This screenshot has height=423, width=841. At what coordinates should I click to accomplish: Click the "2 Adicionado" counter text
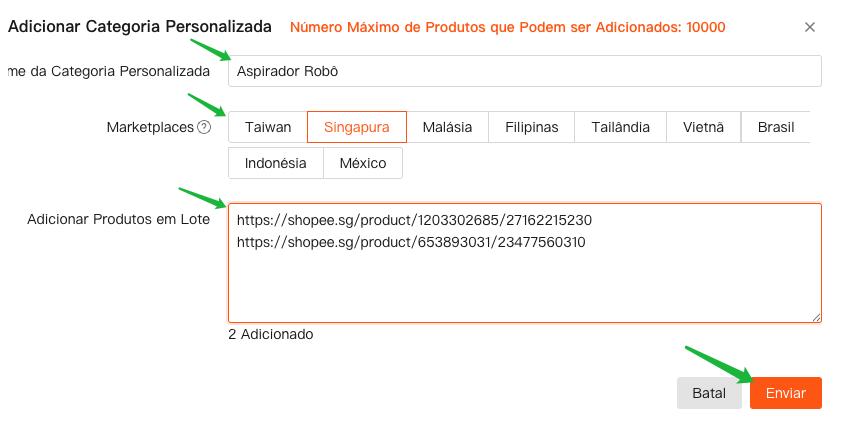pyautogui.click(x=271, y=334)
